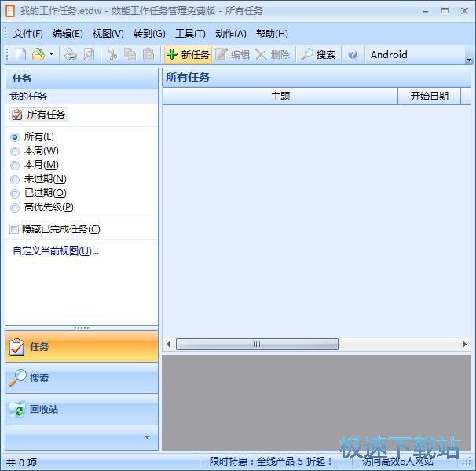
Task: Open the 搜索 tool in toolbar
Action: [x=318, y=54]
